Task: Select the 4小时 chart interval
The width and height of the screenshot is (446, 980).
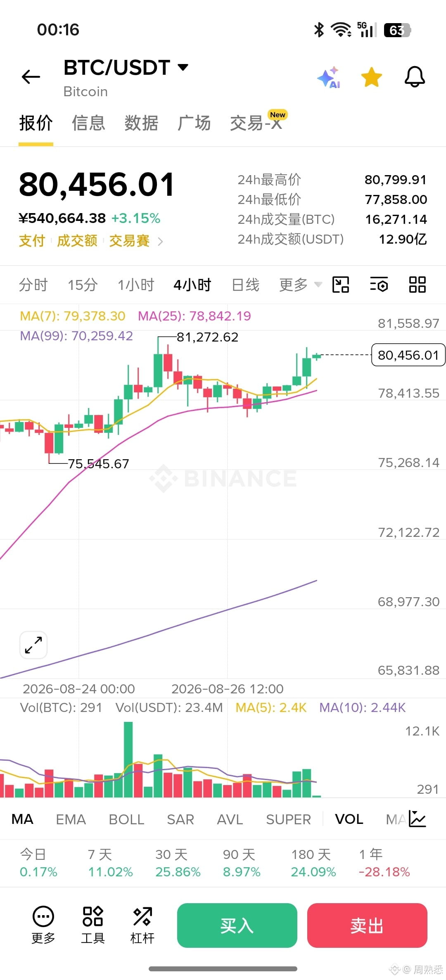Action: 192,285
